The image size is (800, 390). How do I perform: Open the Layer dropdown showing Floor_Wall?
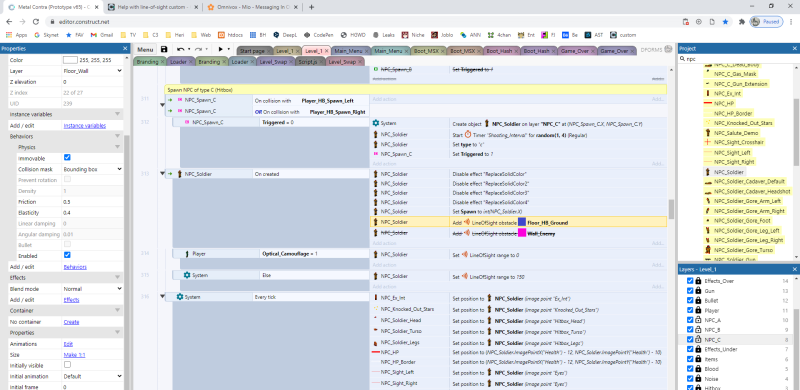(x=92, y=71)
